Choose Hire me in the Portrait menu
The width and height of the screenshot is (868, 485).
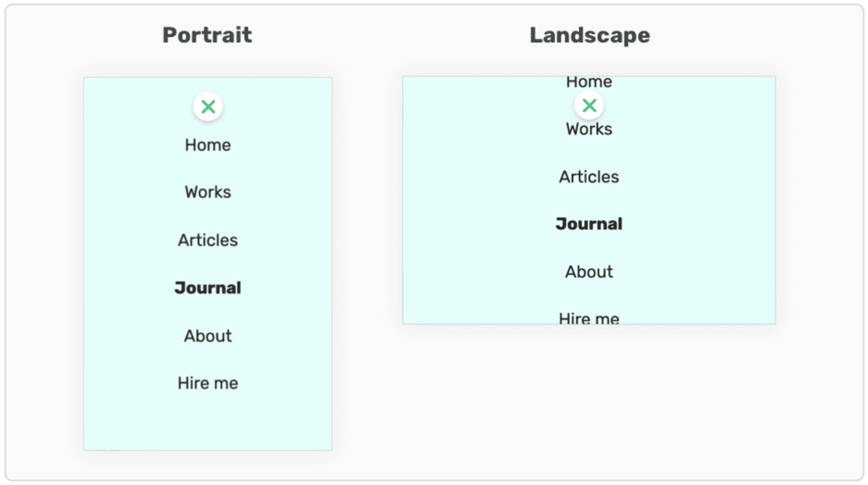click(x=208, y=383)
